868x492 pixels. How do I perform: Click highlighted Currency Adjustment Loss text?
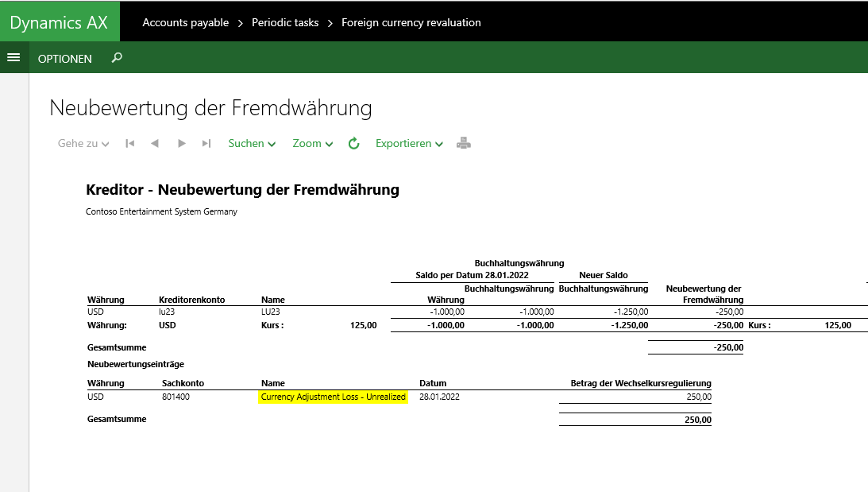click(x=333, y=397)
